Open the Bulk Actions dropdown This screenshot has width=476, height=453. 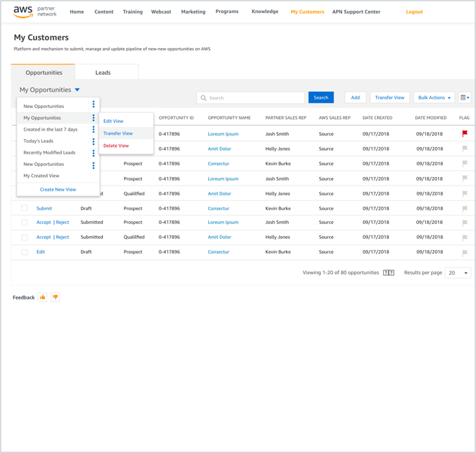[x=434, y=98]
